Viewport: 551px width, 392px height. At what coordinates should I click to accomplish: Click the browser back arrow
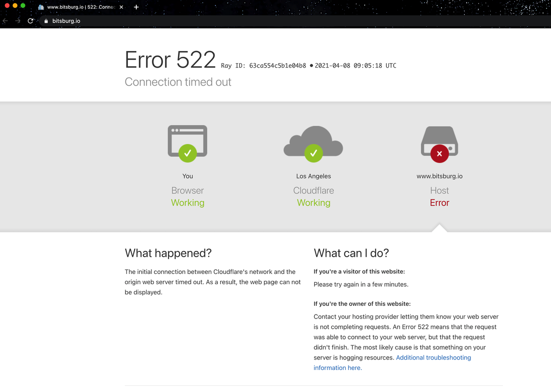pyautogui.click(x=5, y=21)
